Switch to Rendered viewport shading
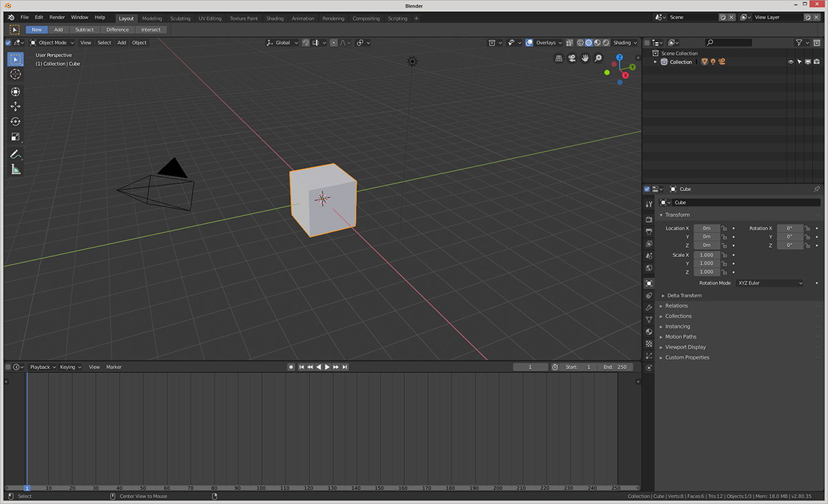 605,43
